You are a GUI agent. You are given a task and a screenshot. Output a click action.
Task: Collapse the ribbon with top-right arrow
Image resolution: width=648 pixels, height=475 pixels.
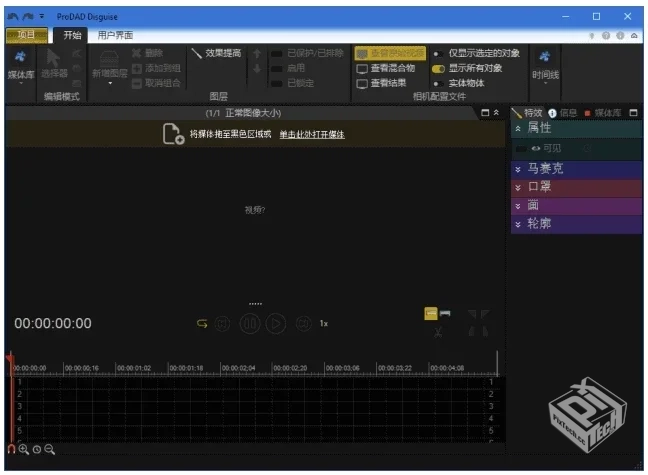(634, 36)
